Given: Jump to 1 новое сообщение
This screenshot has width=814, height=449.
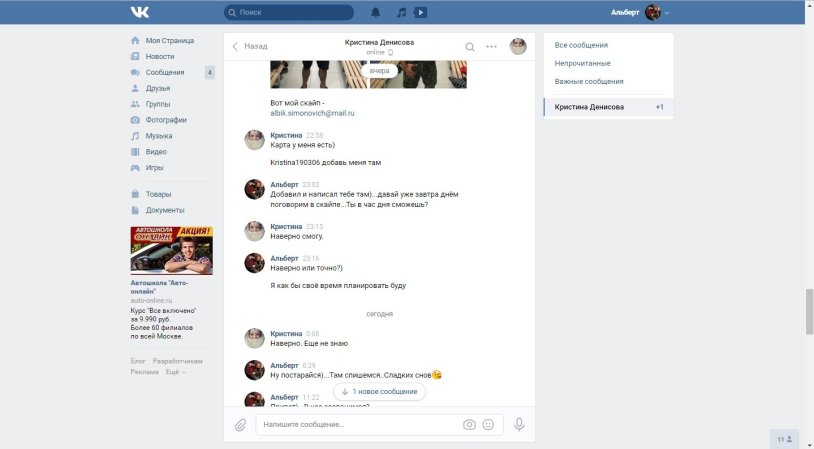Looking at the screenshot, I should click(x=379, y=391).
